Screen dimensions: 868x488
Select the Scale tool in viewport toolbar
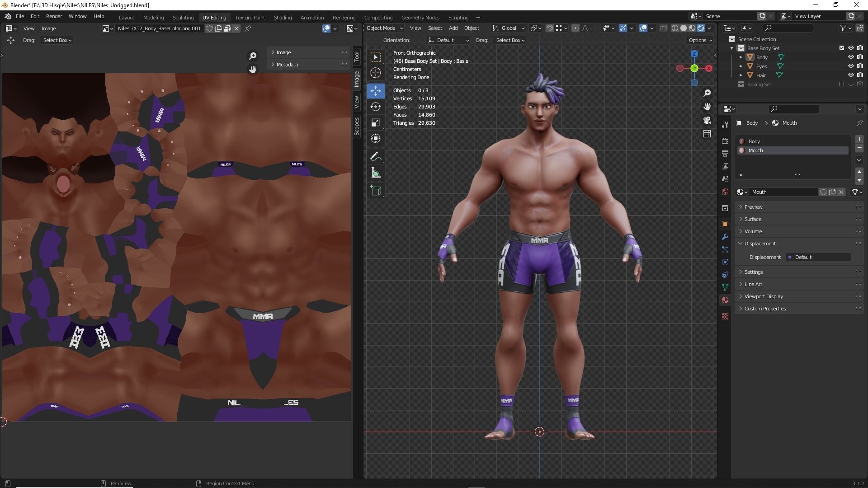pos(376,122)
